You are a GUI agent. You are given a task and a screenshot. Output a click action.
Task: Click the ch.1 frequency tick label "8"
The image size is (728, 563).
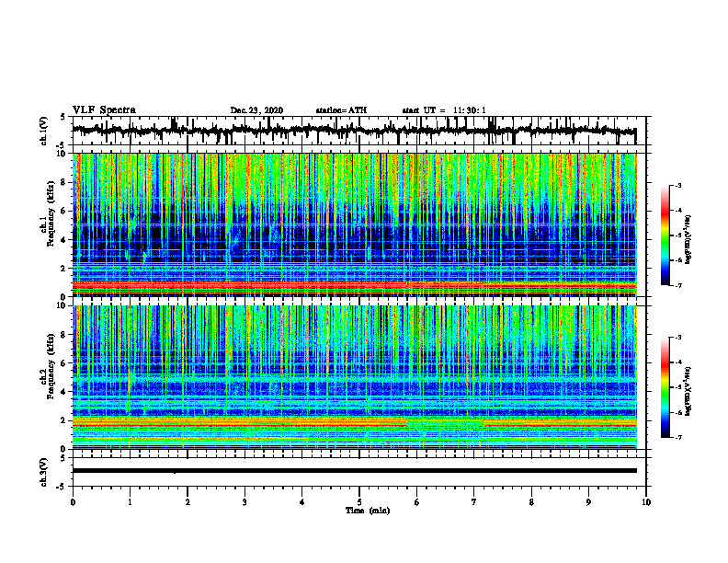(63, 182)
